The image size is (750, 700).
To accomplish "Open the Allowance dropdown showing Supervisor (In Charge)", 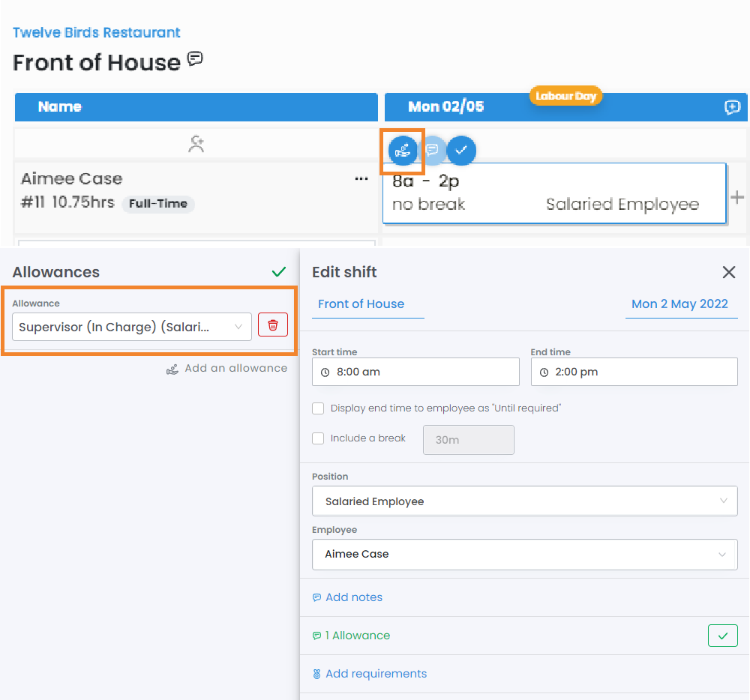I will tap(132, 327).
